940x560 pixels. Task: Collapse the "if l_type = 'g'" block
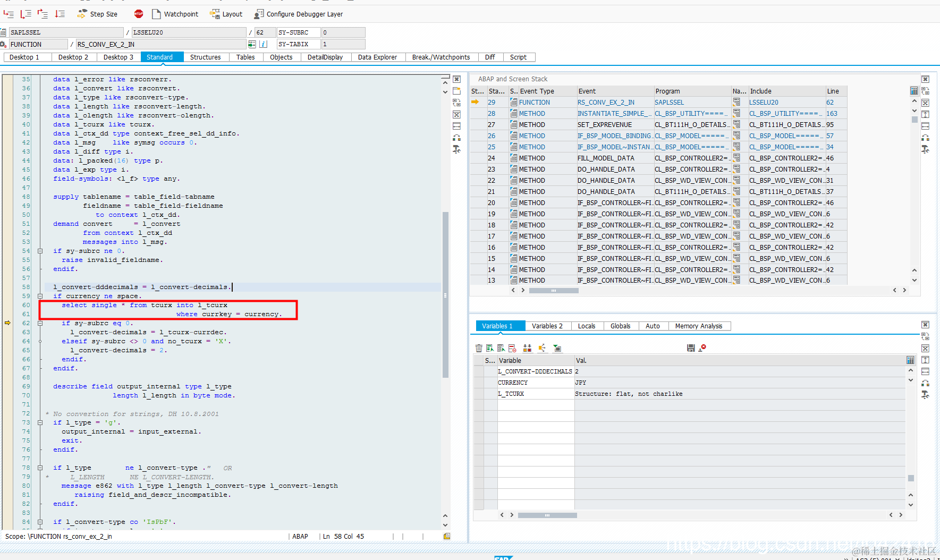pyautogui.click(x=40, y=422)
